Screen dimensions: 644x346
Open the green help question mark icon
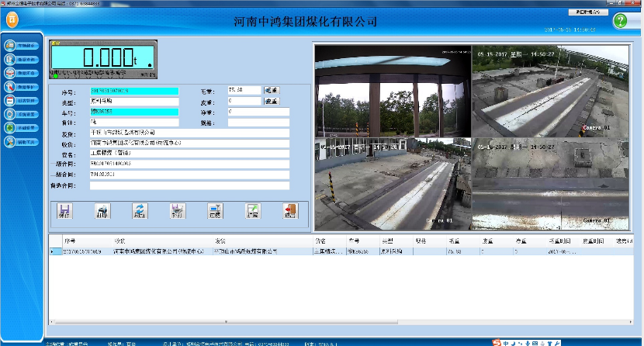pos(620,21)
